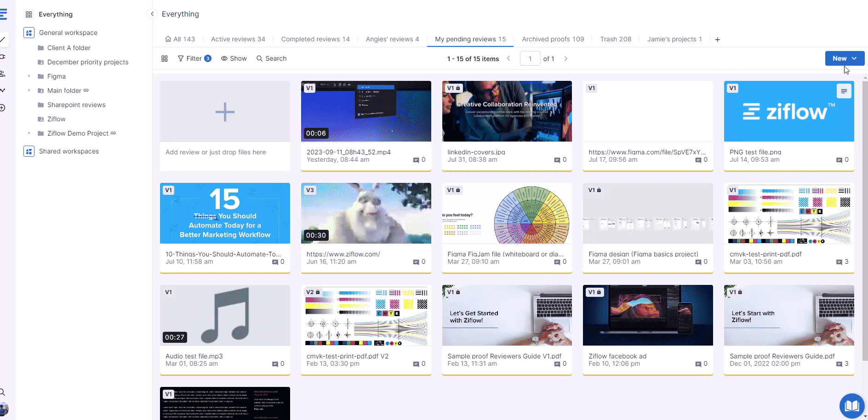The height and width of the screenshot is (420, 868).
Task: Expand Ziflow Demo Project folder
Action: [29, 133]
